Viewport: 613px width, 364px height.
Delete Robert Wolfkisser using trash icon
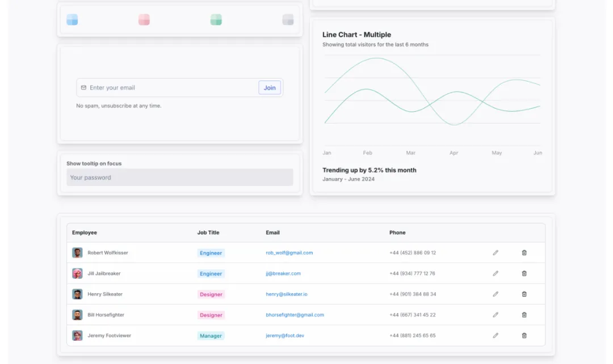click(524, 253)
